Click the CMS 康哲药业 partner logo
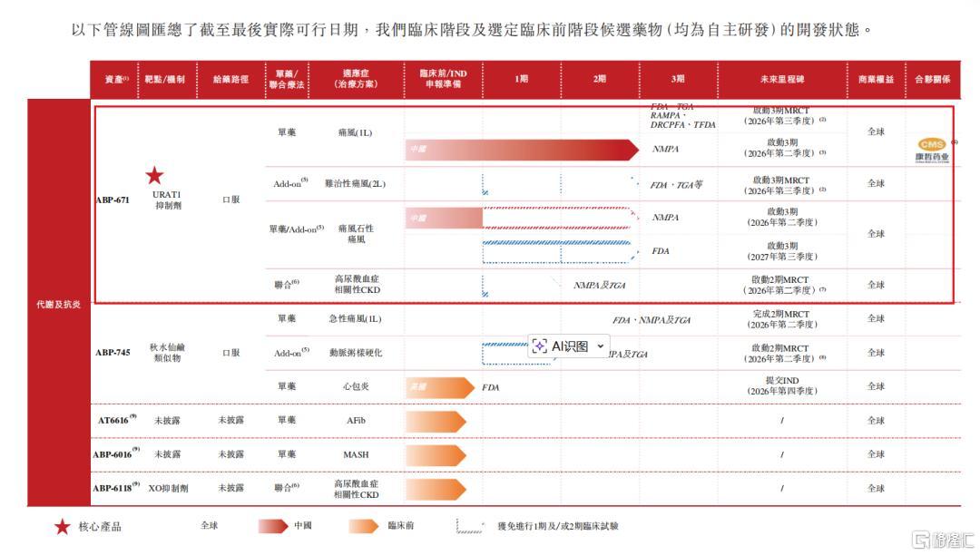The height and width of the screenshot is (555, 980). 932,150
